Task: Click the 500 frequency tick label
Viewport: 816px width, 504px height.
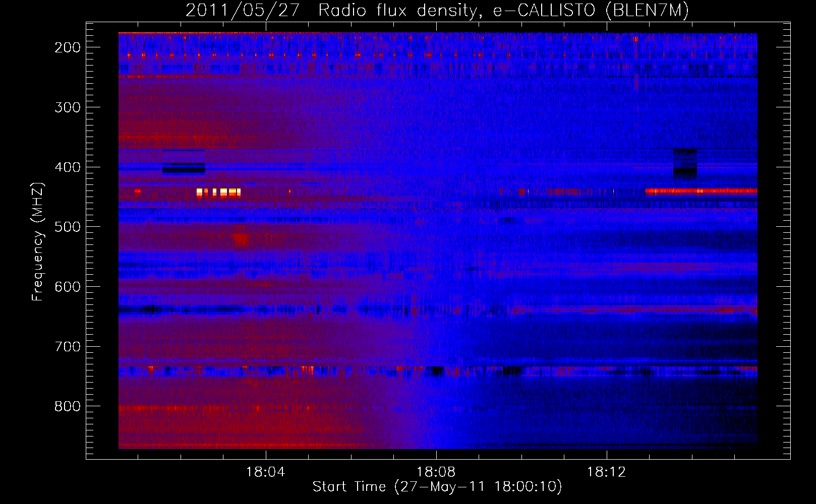Action: (68, 227)
